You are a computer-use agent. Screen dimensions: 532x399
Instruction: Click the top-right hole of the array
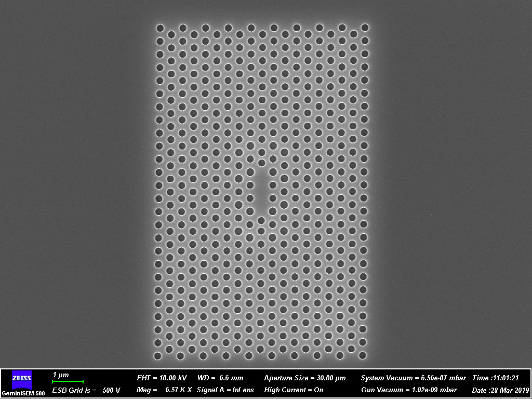click(x=365, y=27)
